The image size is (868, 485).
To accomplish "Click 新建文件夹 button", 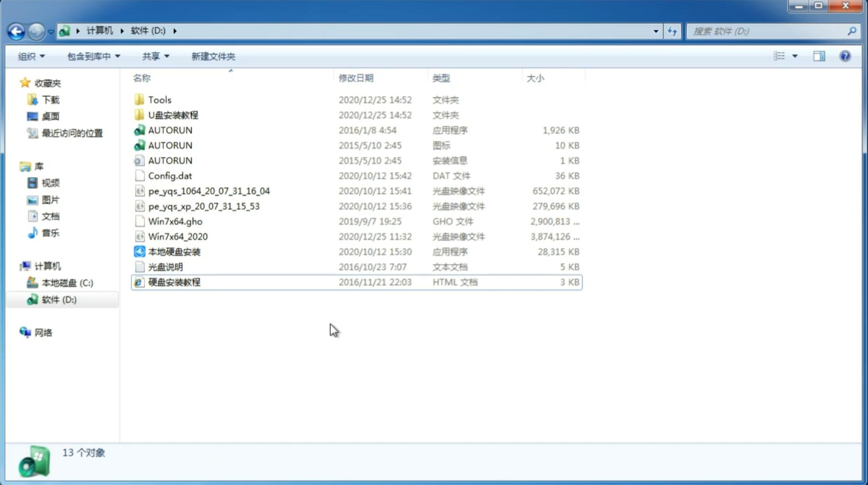I will click(x=213, y=56).
